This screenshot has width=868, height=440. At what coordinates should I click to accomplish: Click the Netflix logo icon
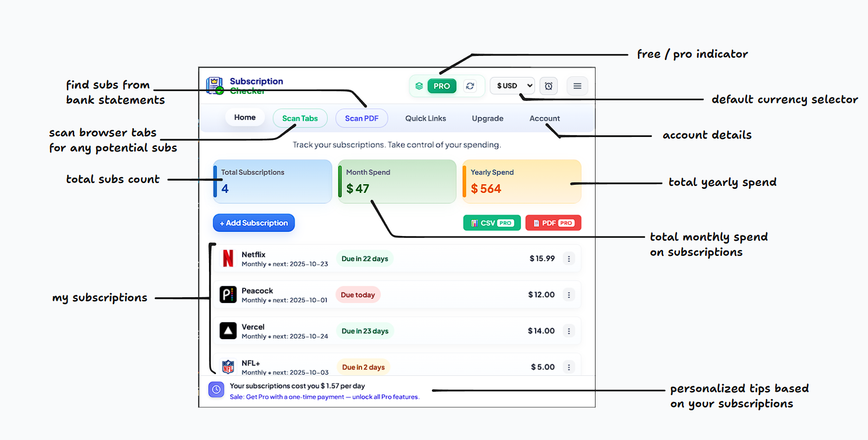click(228, 258)
